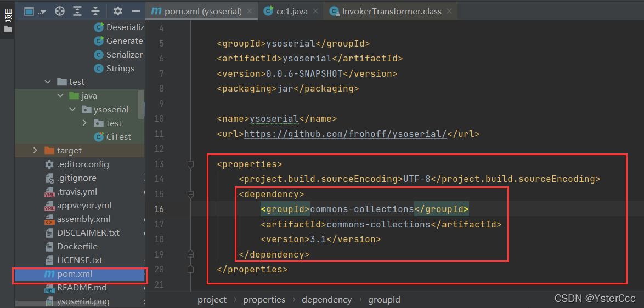Expand the target folder
Image resolution: width=644 pixels, height=308 pixels.
(x=36, y=151)
